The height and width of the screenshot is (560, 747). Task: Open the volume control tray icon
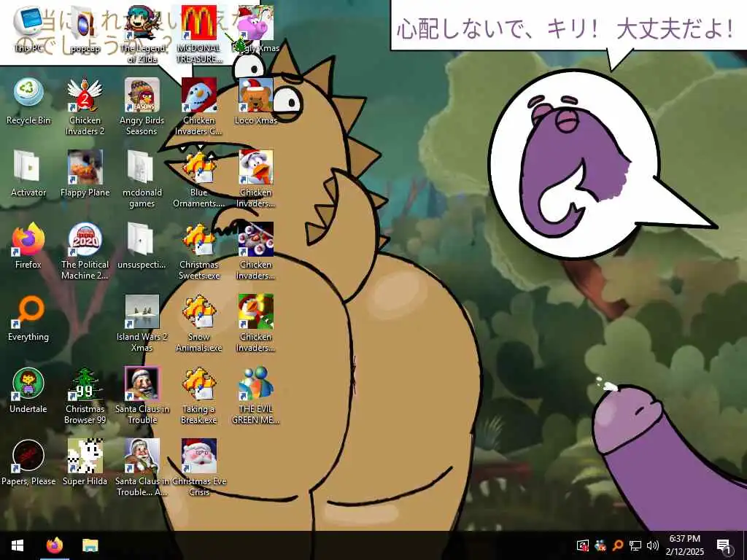point(653,545)
